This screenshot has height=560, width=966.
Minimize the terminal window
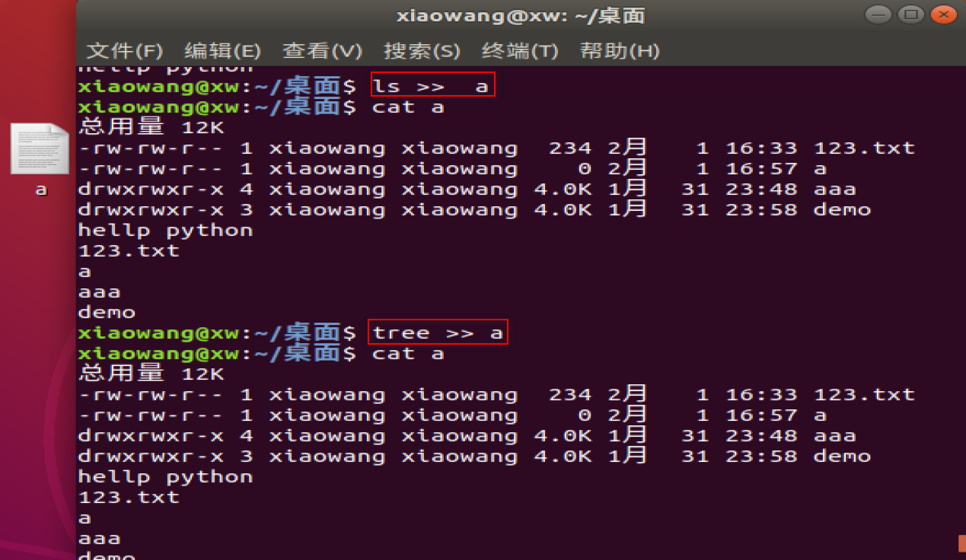tap(877, 14)
